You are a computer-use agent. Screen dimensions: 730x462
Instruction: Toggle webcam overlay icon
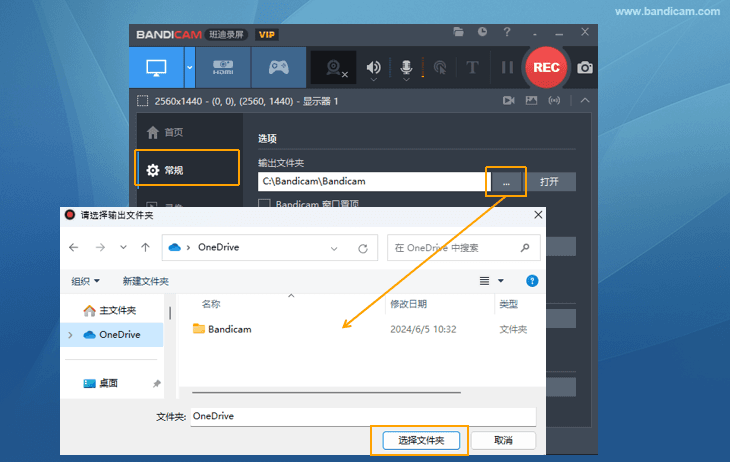(334, 68)
